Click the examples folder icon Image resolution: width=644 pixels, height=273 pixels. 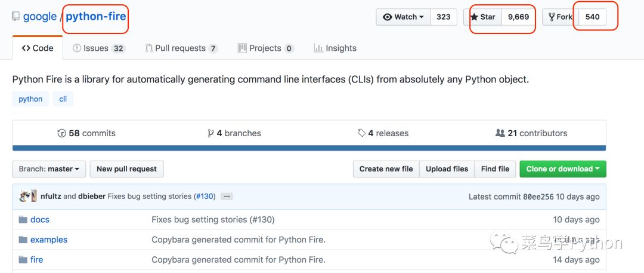(x=23, y=240)
